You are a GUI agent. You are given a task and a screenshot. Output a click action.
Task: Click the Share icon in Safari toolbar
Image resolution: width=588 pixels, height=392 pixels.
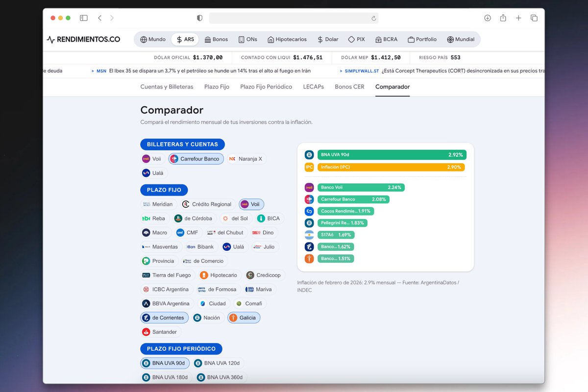coord(503,18)
